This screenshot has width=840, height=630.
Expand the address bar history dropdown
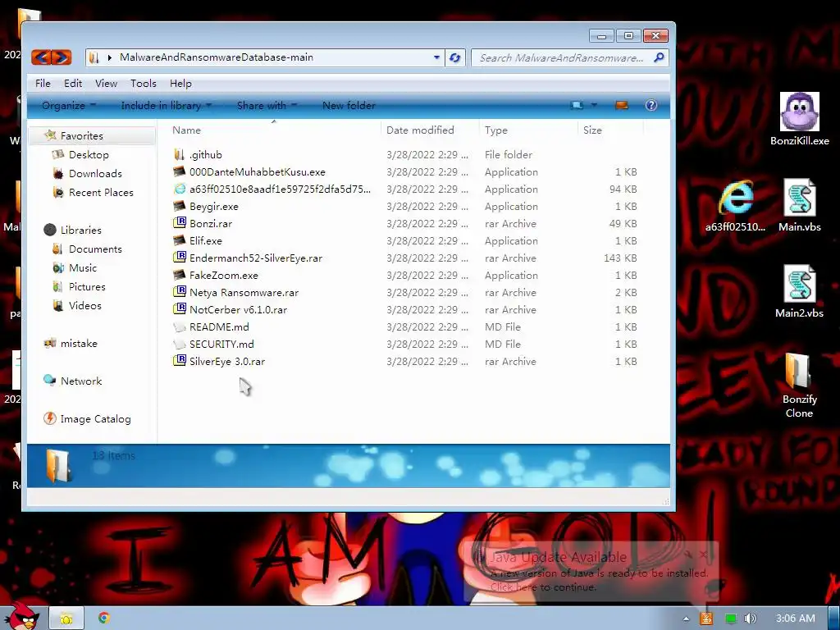click(436, 57)
